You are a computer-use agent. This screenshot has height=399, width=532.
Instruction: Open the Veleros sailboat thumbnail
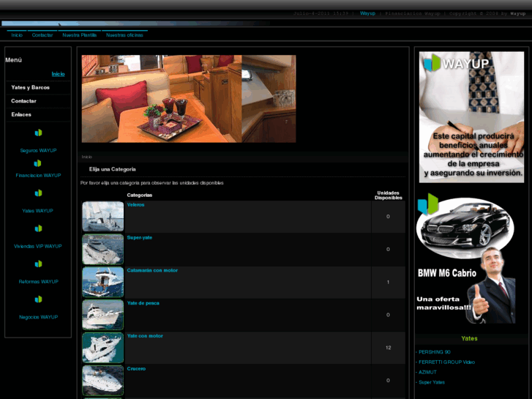point(102,216)
